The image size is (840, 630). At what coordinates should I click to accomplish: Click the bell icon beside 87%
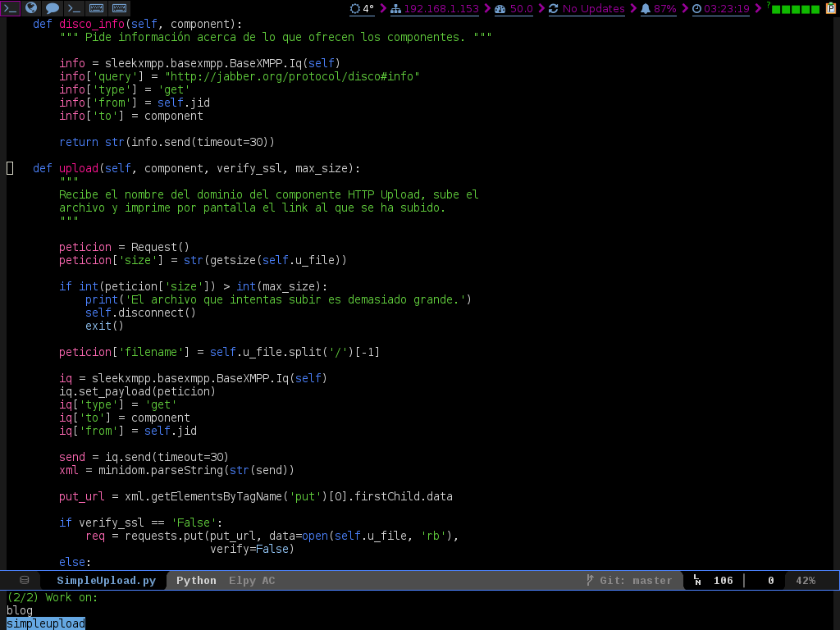click(646, 8)
